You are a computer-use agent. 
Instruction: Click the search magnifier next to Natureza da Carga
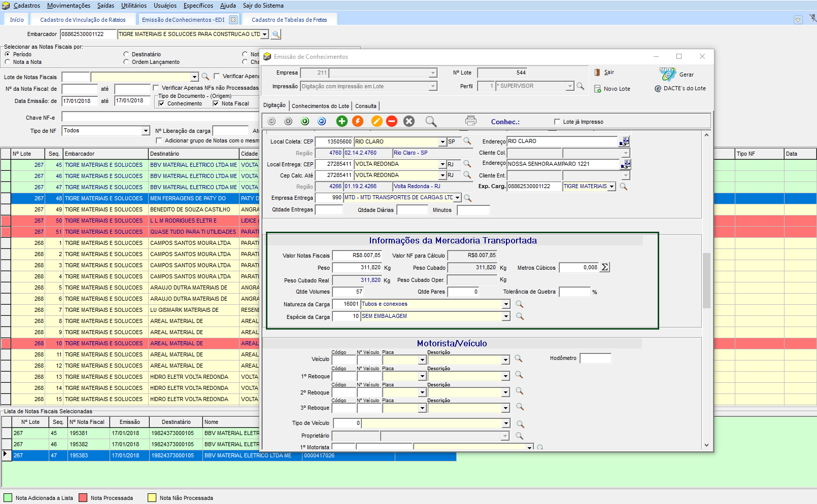tap(520, 304)
